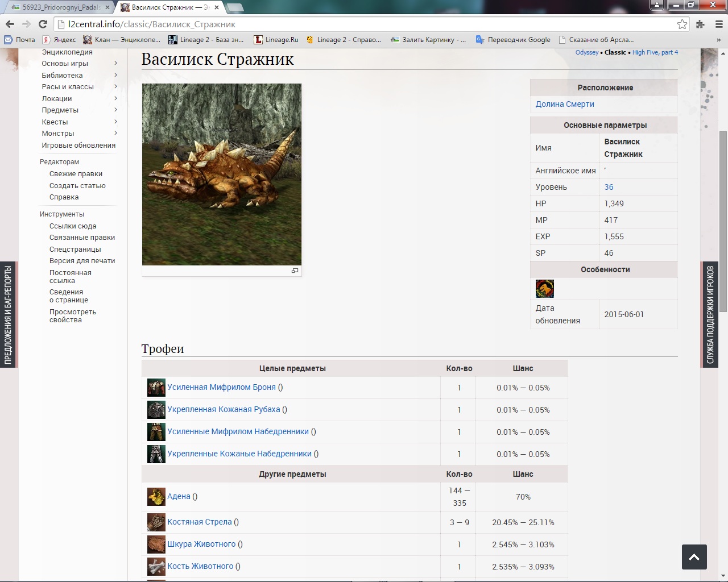Image resolution: width=728 pixels, height=582 pixels.
Task: Switch to High Five, part 4 version
Action: (655, 52)
